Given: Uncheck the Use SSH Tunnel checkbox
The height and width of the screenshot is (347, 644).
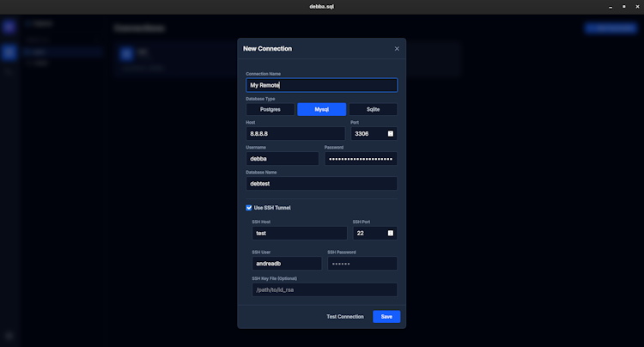Looking at the screenshot, I should click(249, 208).
